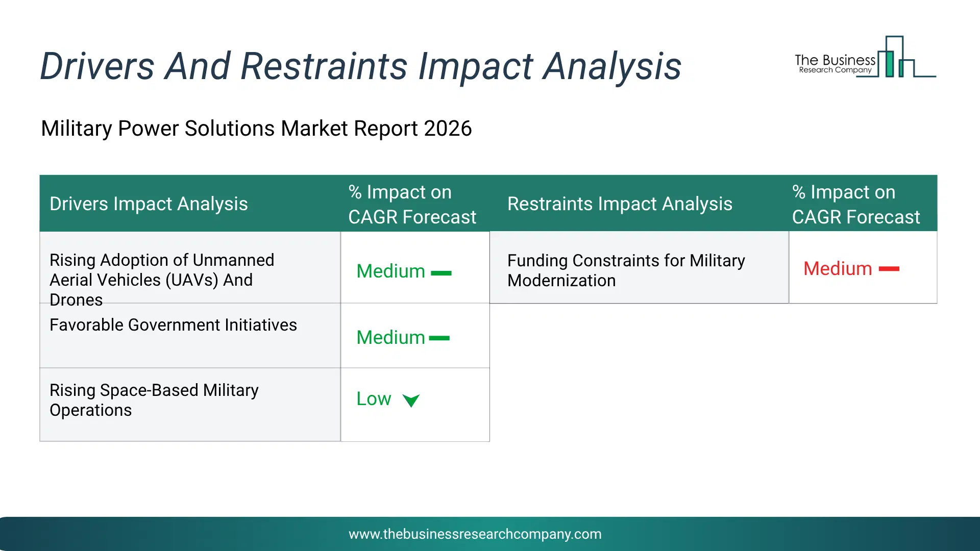
Task: Click red 'Medium' impact text
Action: tap(838, 268)
